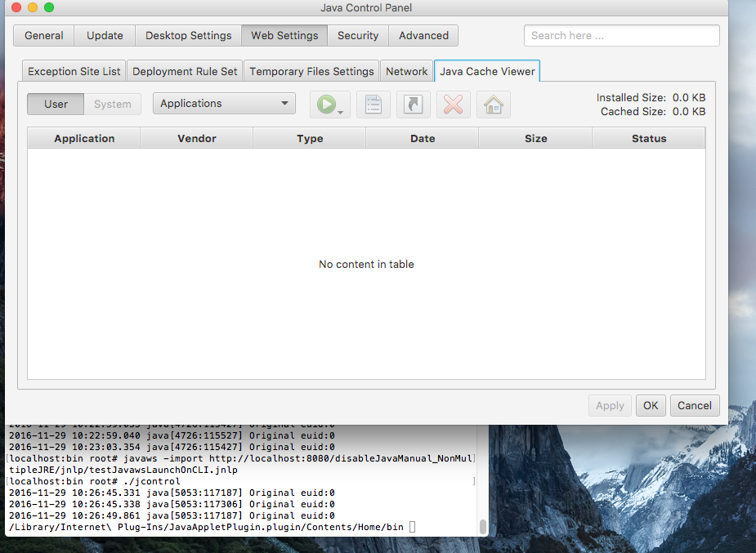Viewport: 756px width, 553px height.
Task: Click the "Installed Size: 0.0 KB" label
Action: click(651, 97)
